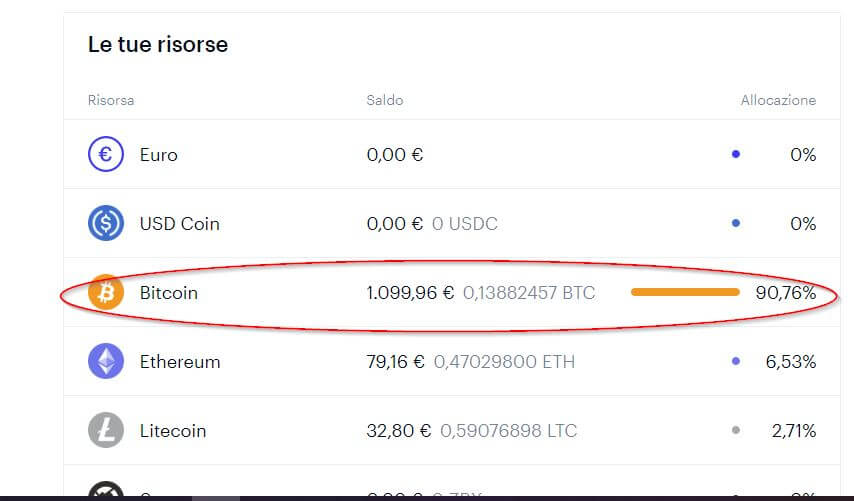Click the orange Bitcoin allocation bar

(685, 292)
